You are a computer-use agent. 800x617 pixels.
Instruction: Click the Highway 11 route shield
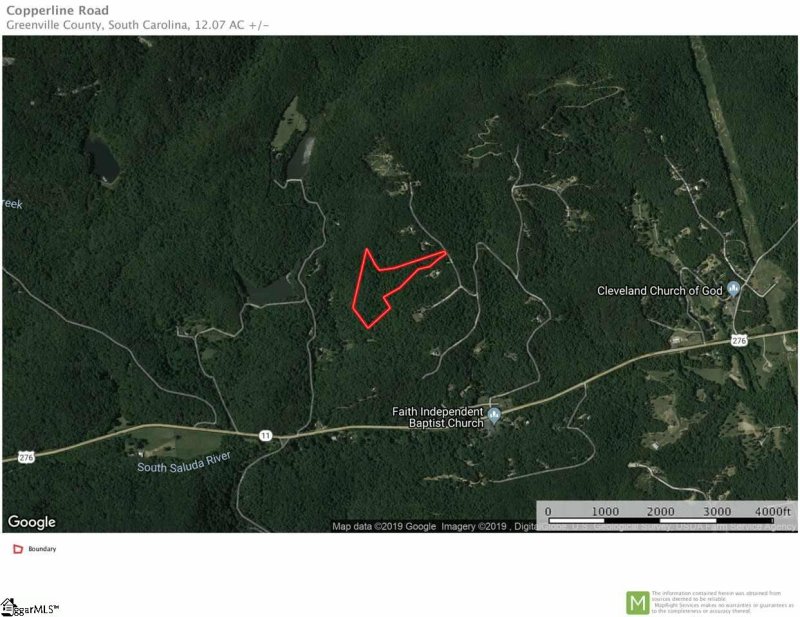pyautogui.click(x=265, y=435)
